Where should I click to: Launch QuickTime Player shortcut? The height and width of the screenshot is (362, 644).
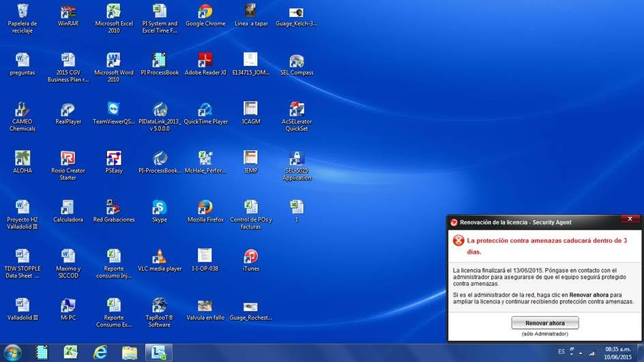click(205, 113)
